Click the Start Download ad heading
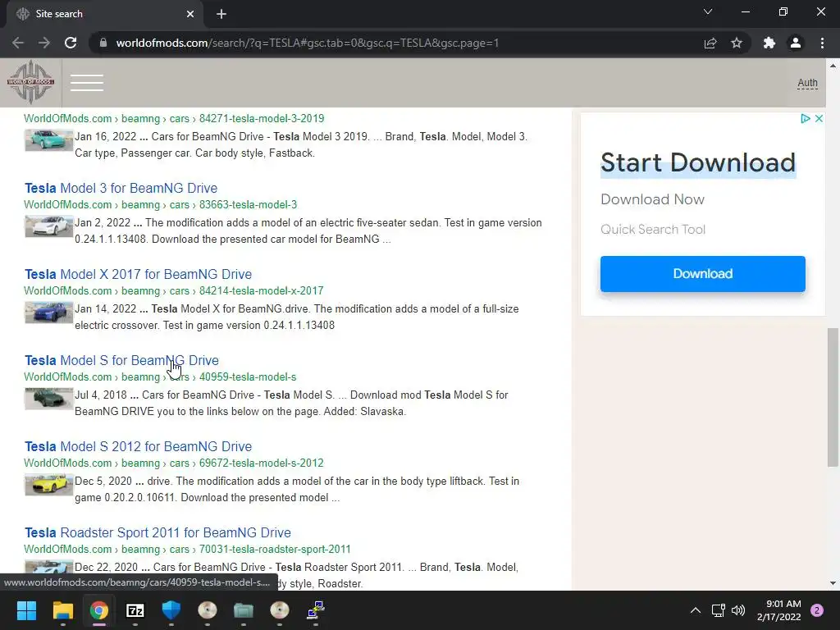 coord(698,162)
